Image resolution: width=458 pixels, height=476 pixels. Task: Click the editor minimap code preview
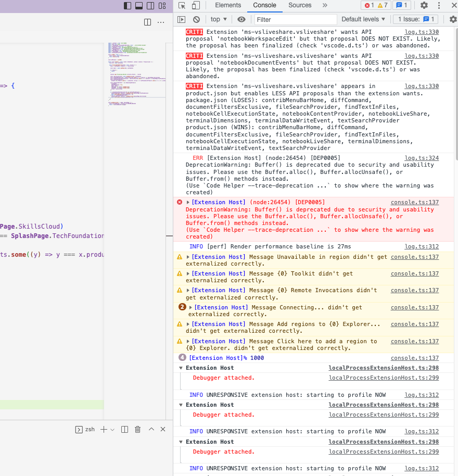pos(136,74)
